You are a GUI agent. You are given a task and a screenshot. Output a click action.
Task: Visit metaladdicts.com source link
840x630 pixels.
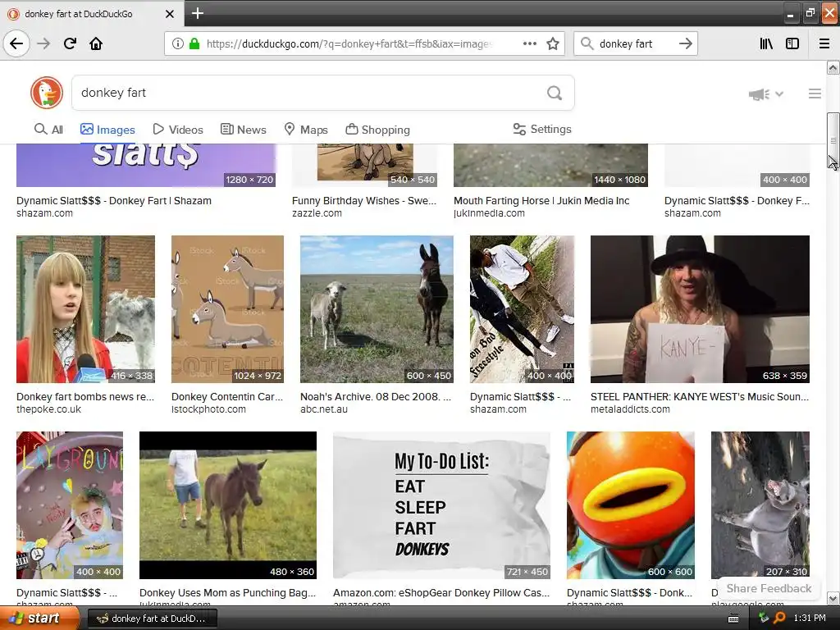pyautogui.click(x=630, y=409)
